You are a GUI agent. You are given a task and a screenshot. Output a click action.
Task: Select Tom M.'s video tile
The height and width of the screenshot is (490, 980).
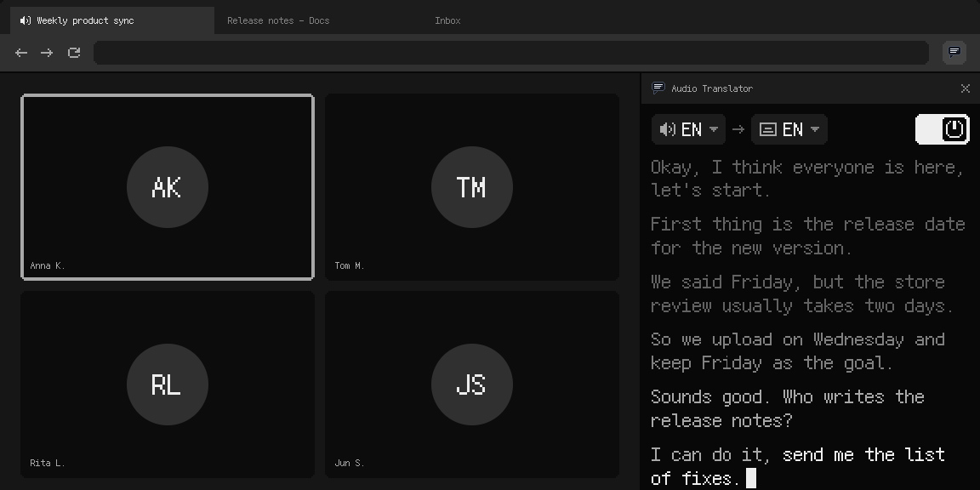pyautogui.click(x=472, y=187)
